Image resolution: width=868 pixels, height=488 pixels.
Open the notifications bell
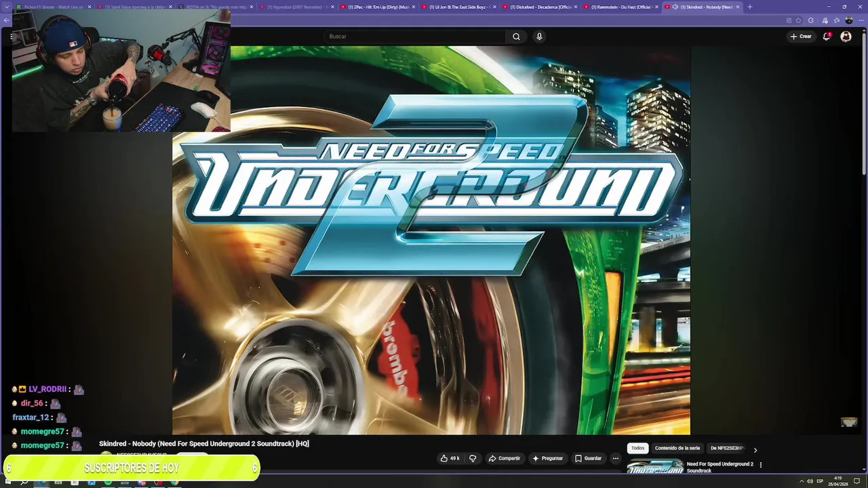click(x=827, y=37)
